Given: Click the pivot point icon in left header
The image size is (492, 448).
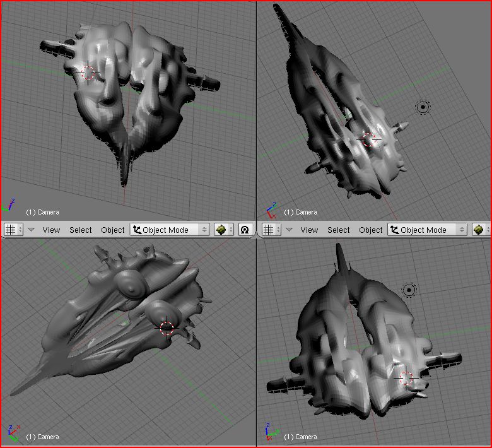Looking at the screenshot, I should tap(245, 230).
